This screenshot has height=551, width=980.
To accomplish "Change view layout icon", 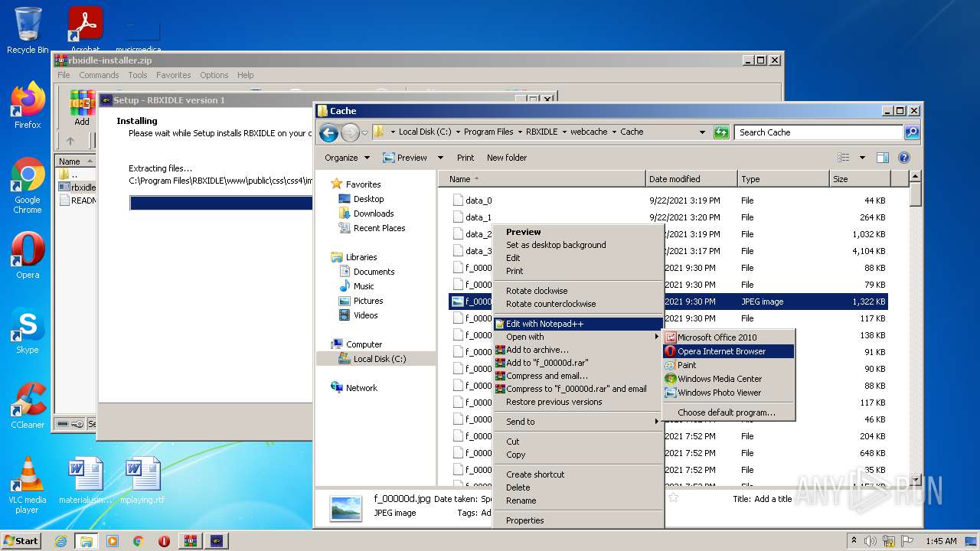I will 844,158.
